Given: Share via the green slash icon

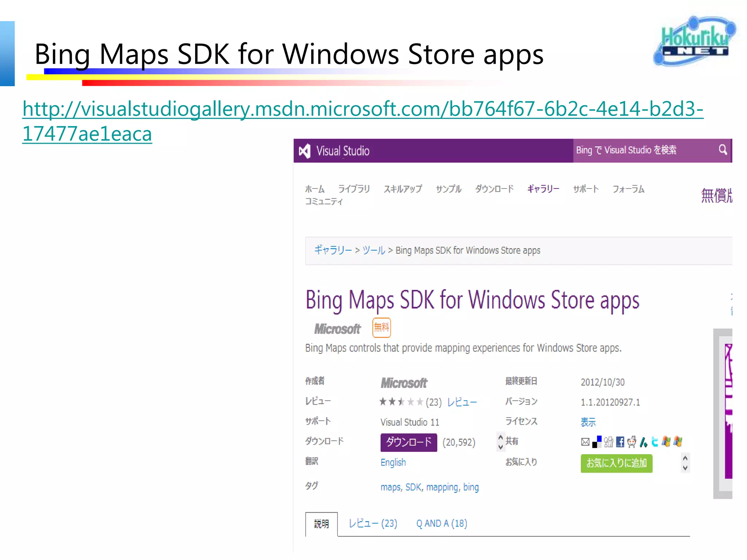Looking at the screenshot, I should (x=643, y=442).
